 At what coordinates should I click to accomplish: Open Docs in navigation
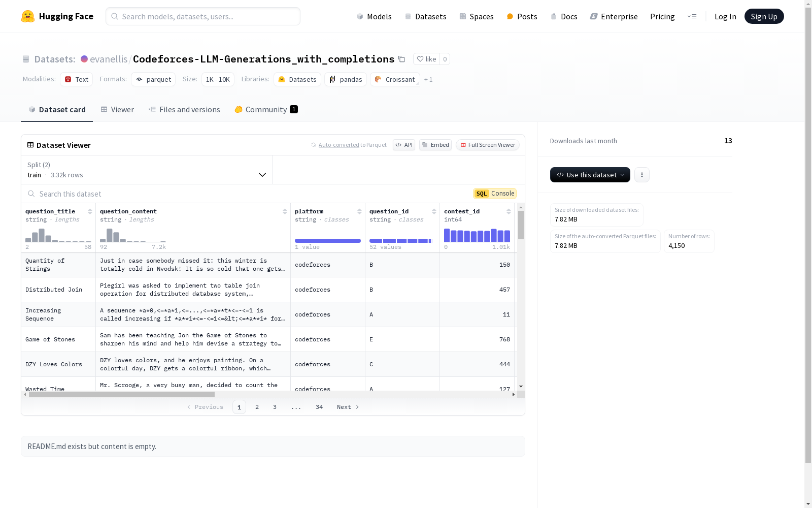564,16
